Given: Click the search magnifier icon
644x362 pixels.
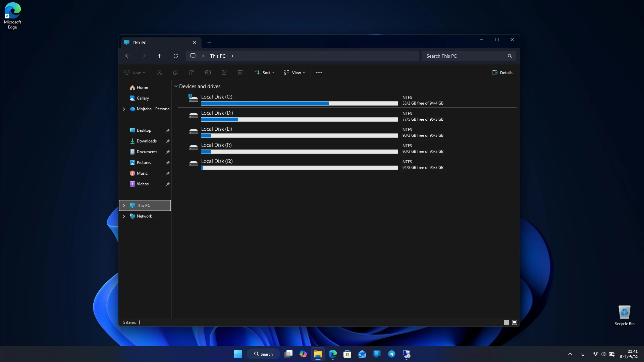Looking at the screenshot, I should [509, 56].
